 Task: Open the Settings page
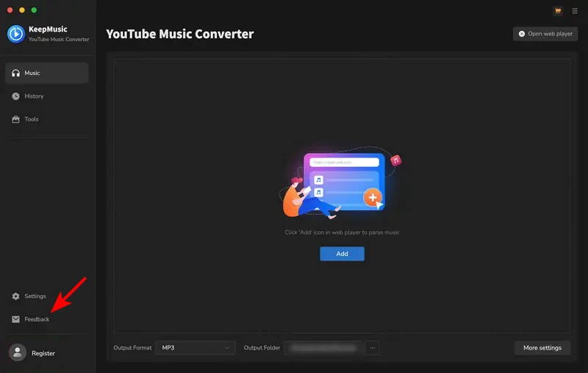tap(35, 296)
